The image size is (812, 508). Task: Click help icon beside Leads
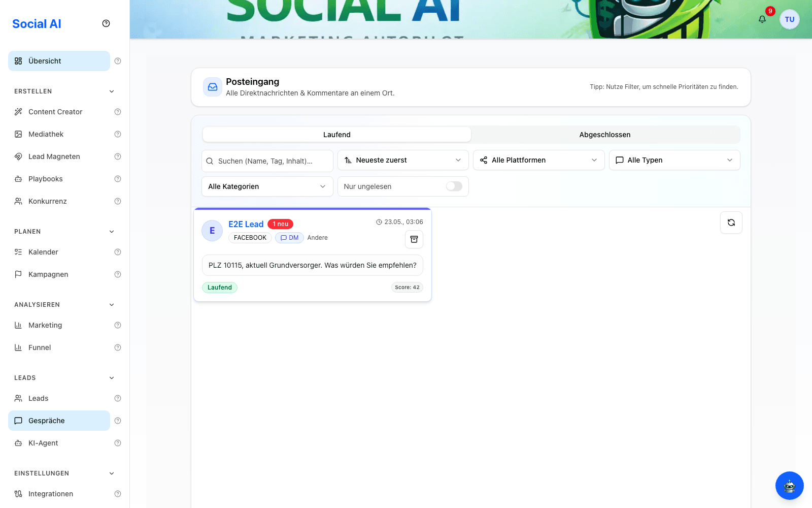click(x=118, y=398)
